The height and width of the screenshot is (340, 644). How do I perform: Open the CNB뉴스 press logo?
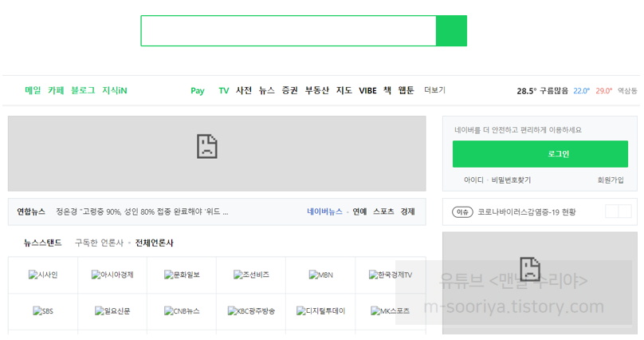pyautogui.click(x=182, y=311)
